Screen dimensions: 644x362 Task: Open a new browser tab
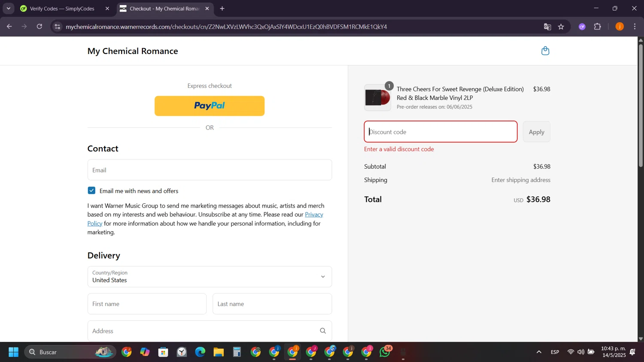pos(222,9)
